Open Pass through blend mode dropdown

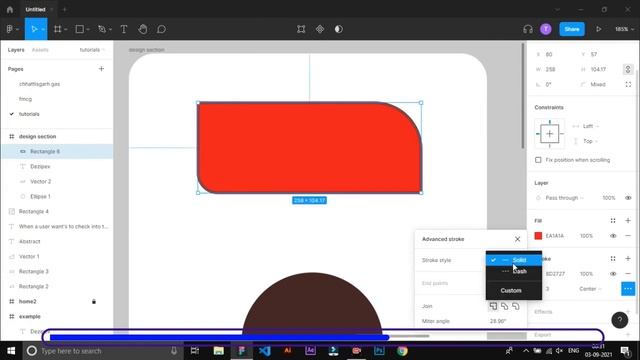tap(564, 198)
